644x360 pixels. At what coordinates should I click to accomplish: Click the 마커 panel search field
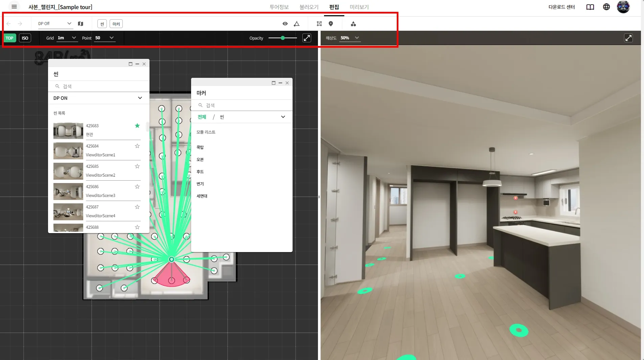241,105
